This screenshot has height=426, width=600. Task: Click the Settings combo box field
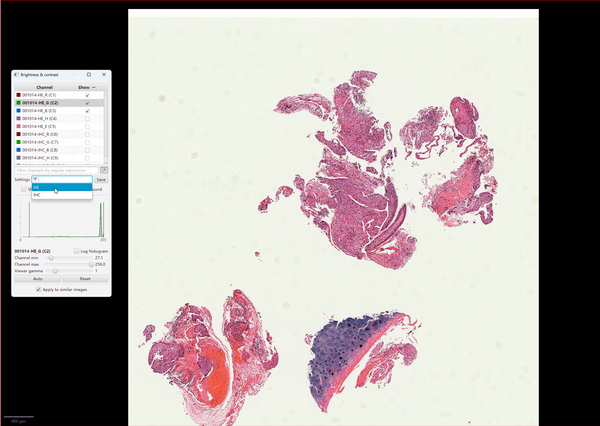[x=61, y=179]
